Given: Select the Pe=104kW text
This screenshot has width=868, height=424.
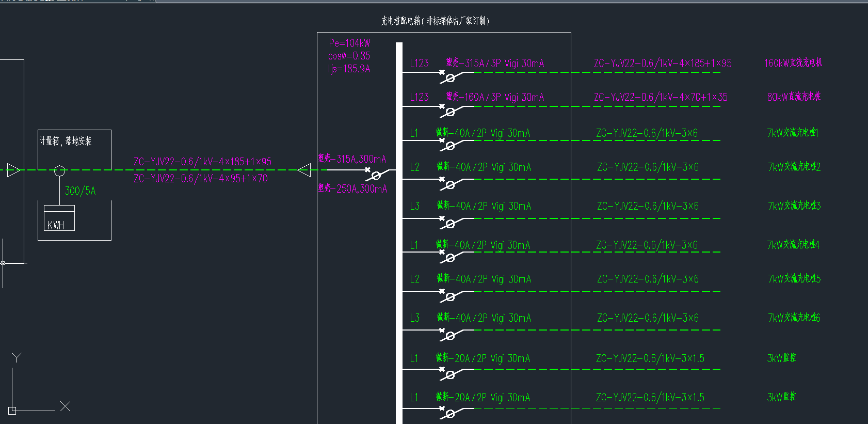Looking at the screenshot, I should 349,43.
